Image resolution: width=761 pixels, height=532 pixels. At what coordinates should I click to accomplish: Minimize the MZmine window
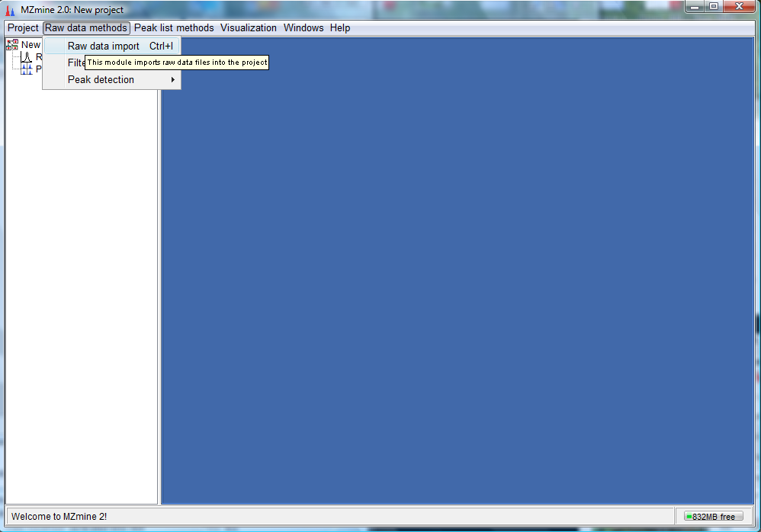point(695,7)
